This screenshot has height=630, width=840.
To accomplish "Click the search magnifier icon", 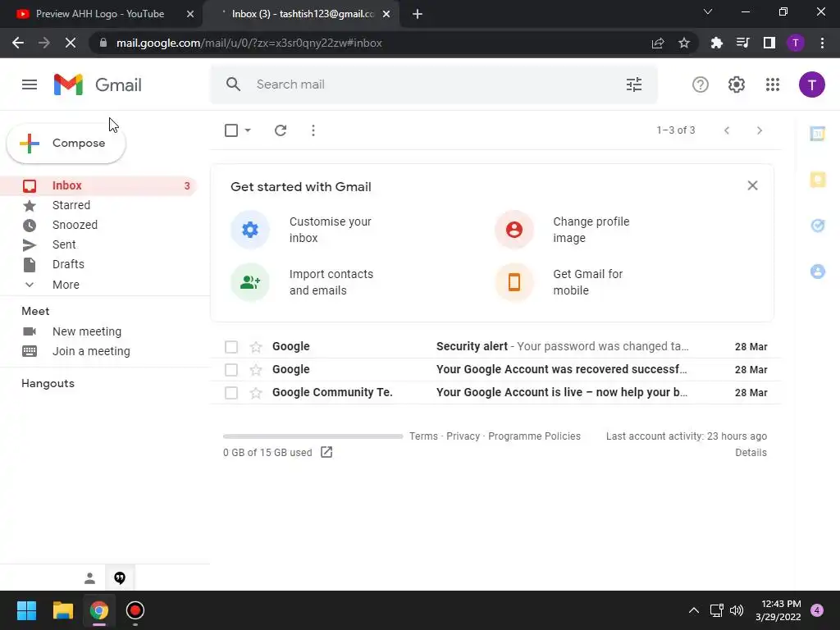I will click(x=233, y=84).
